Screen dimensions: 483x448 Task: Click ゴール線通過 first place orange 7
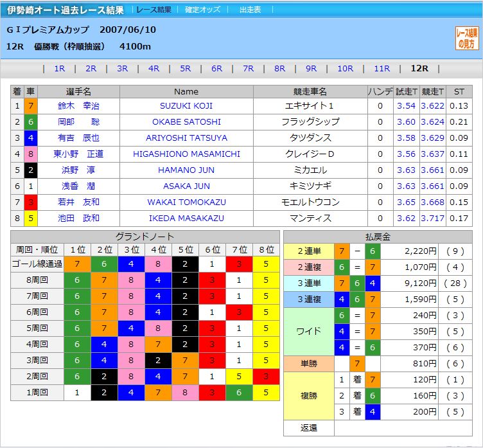pyautogui.click(x=77, y=264)
